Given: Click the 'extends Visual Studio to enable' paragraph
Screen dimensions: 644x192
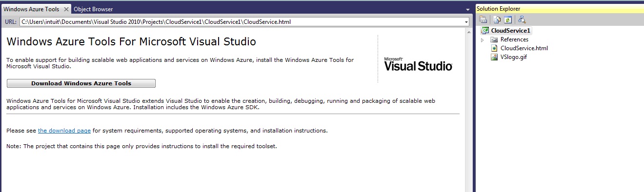Looking at the screenshot, I should [x=221, y=104].
